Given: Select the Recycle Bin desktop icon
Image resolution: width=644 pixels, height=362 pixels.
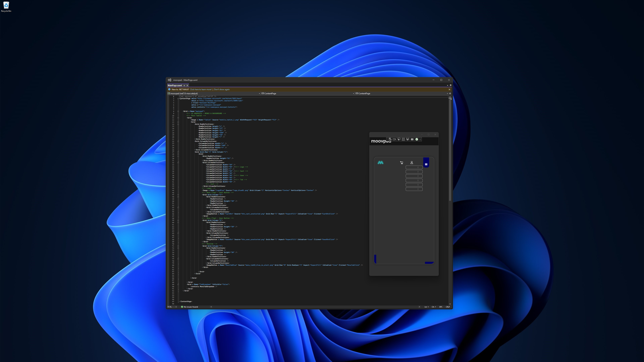Looking at the screenshot, I should point(6,7).
